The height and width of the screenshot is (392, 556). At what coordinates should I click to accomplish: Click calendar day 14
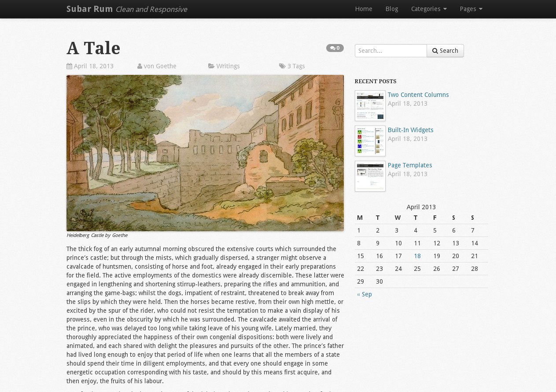click(x=475, y=243)
